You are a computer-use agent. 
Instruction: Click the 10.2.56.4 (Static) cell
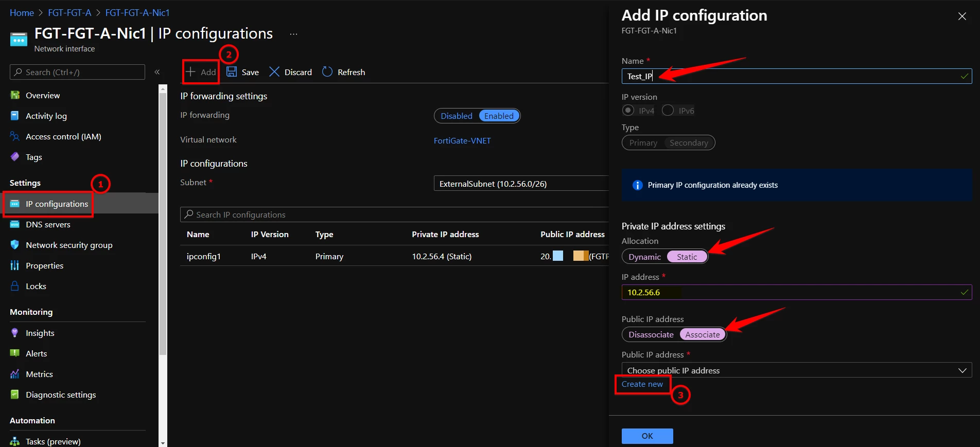pyautogui.click(x=442, y=256)
